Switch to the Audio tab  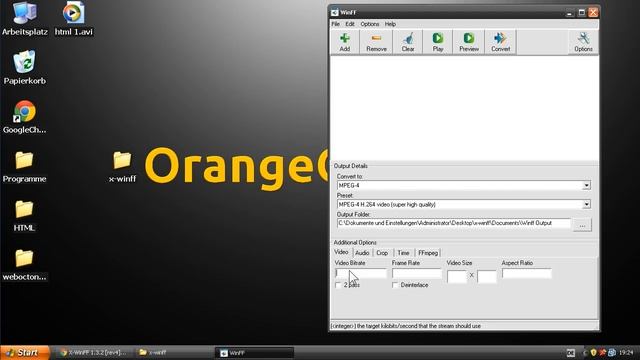362,253
